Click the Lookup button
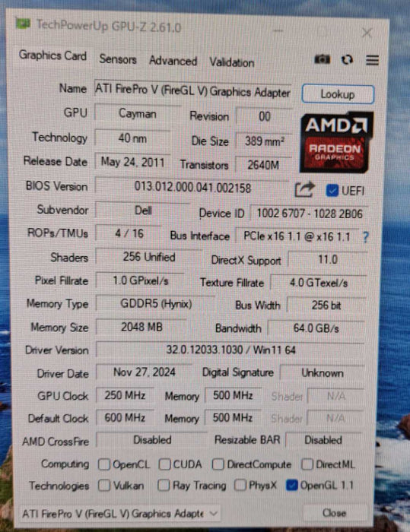The image size is (410, 532). 338,94
